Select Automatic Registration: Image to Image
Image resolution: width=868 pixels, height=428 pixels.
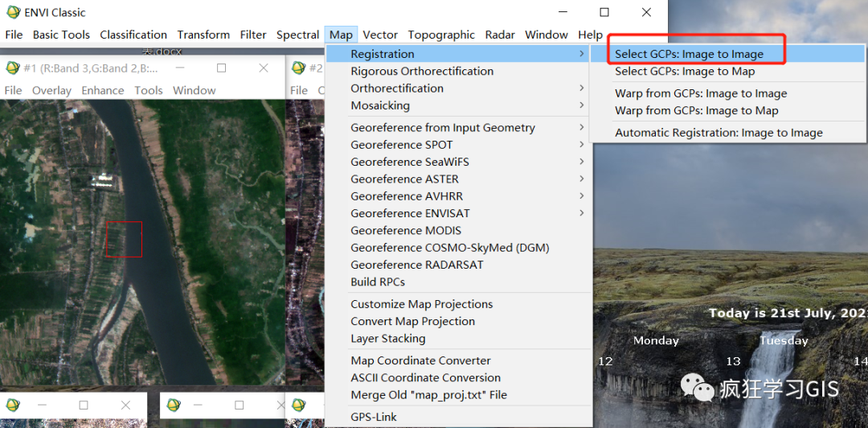point(719,133)
